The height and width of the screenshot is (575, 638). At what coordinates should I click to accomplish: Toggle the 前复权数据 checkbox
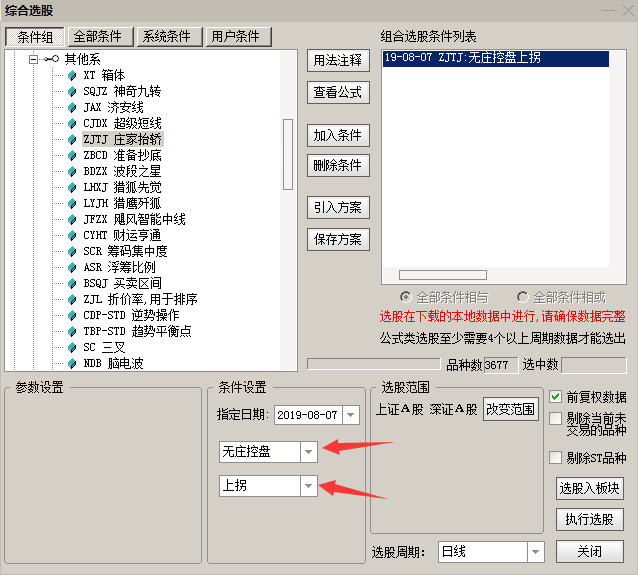click(555, 396)
